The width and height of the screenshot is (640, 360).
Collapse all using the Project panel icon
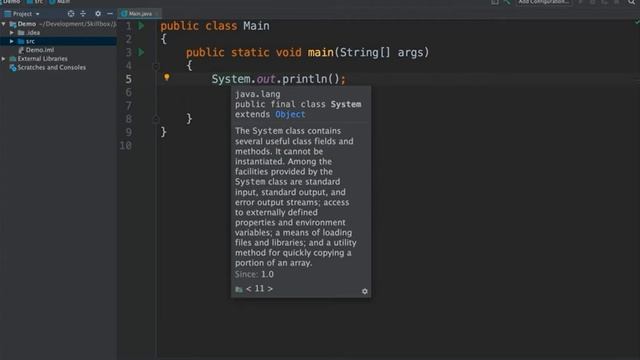(83, 13)
